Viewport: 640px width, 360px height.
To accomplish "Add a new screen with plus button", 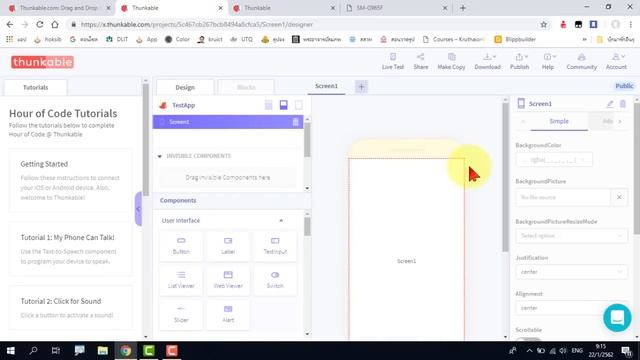I will point(361,87).
